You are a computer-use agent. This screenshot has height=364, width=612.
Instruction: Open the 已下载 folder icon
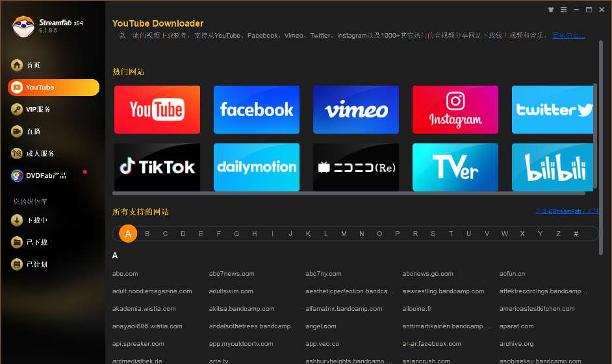click(17, 243)
